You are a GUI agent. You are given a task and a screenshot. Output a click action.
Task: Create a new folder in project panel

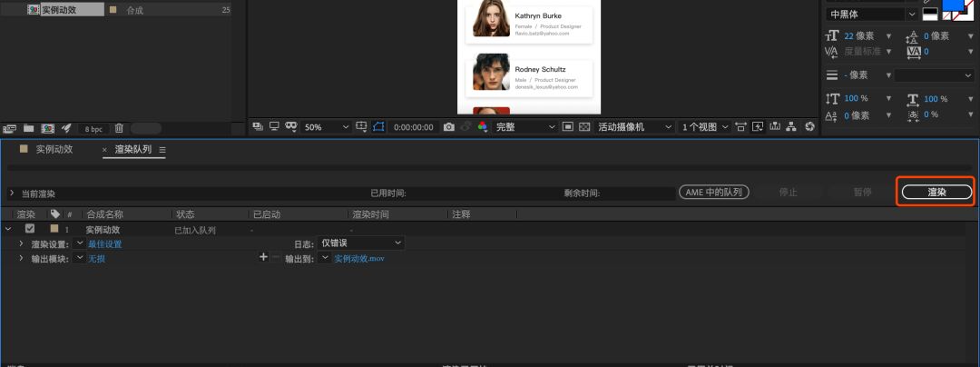click(28, 128)
